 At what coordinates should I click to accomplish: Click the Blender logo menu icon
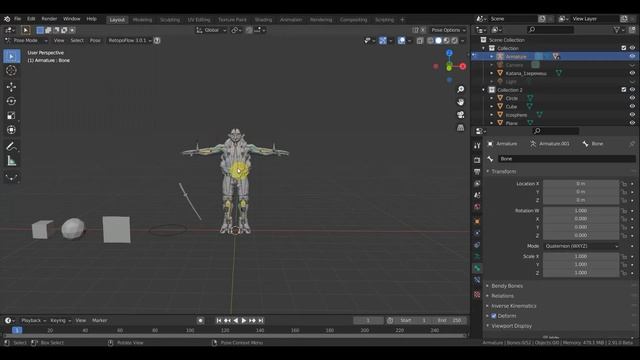(7, 19)
